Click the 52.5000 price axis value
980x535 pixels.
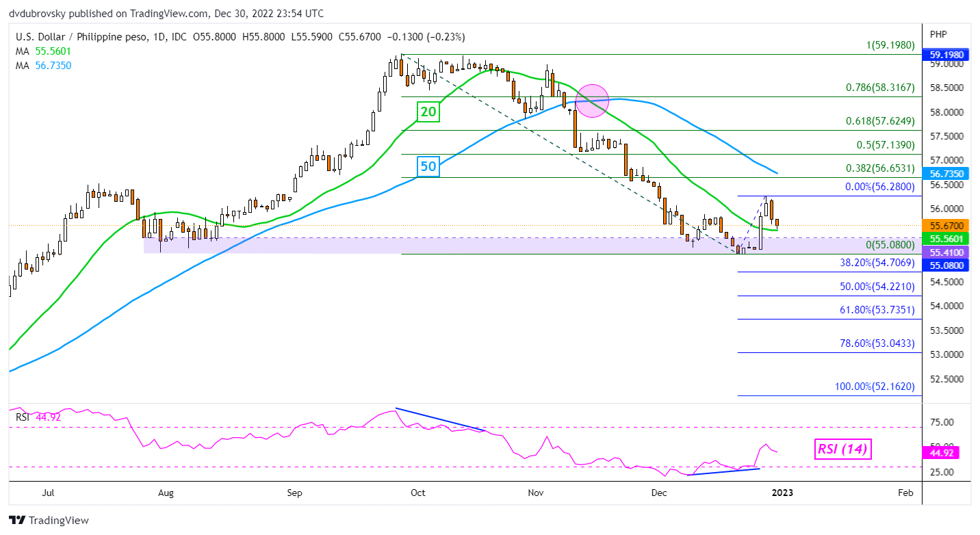point(945,379)
